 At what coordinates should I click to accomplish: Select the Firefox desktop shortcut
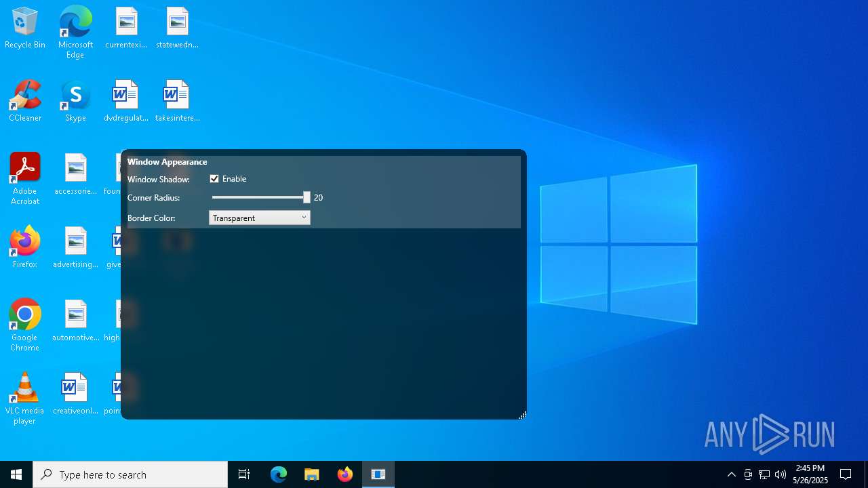[25, 248]
